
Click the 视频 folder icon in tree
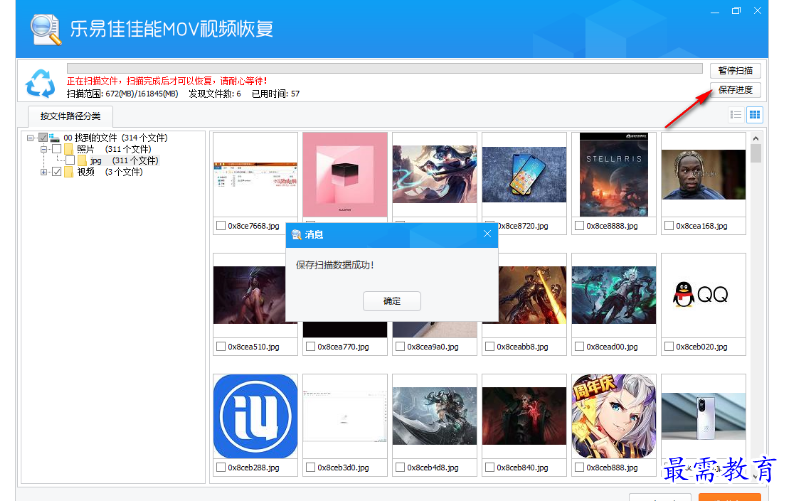point(69,171)
